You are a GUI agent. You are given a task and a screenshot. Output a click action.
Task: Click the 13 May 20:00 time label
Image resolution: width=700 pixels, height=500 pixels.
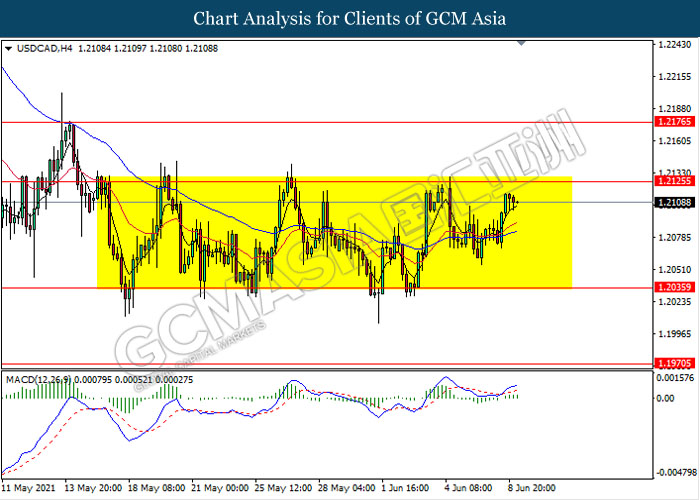pyautogui.click(x=93, y=488)
